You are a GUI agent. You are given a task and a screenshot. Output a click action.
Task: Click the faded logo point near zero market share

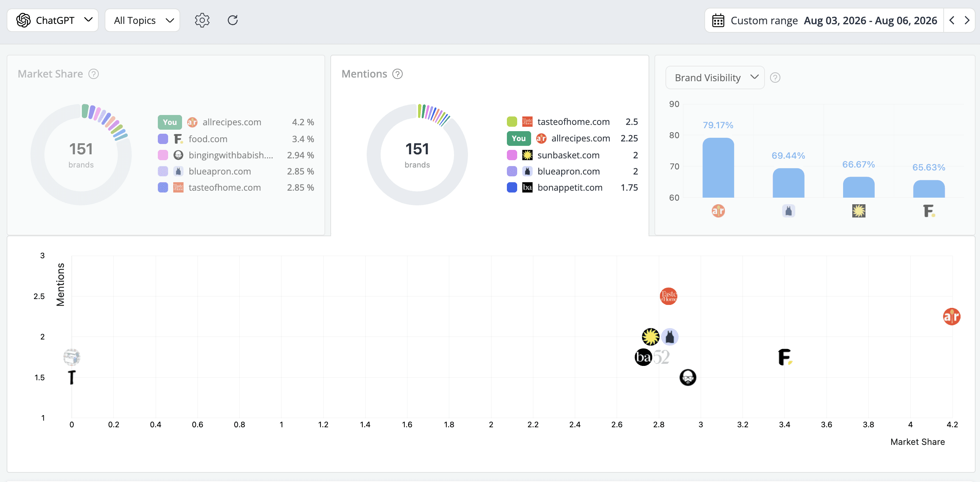pos(72,357)
